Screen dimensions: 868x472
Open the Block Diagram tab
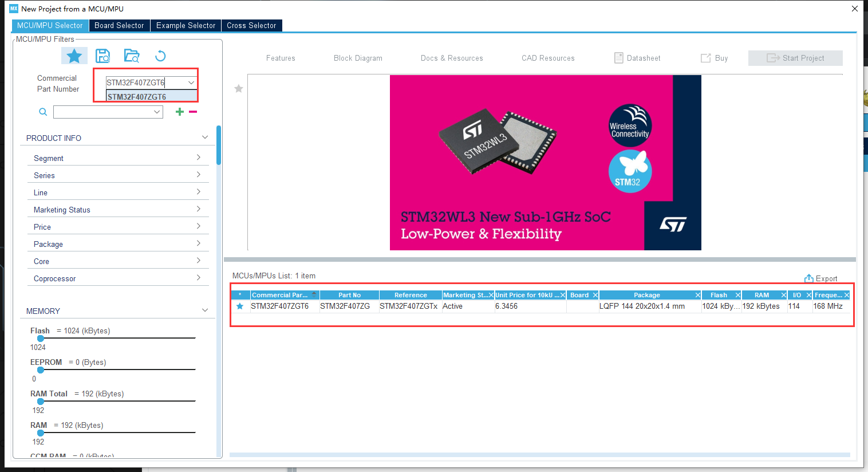pos(358,58)
